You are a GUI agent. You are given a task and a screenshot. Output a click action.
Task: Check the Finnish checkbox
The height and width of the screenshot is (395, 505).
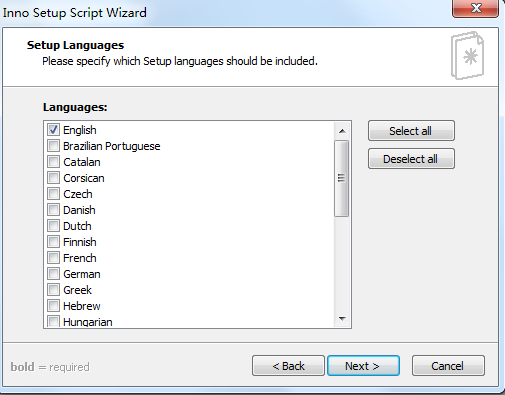[53, 241]
